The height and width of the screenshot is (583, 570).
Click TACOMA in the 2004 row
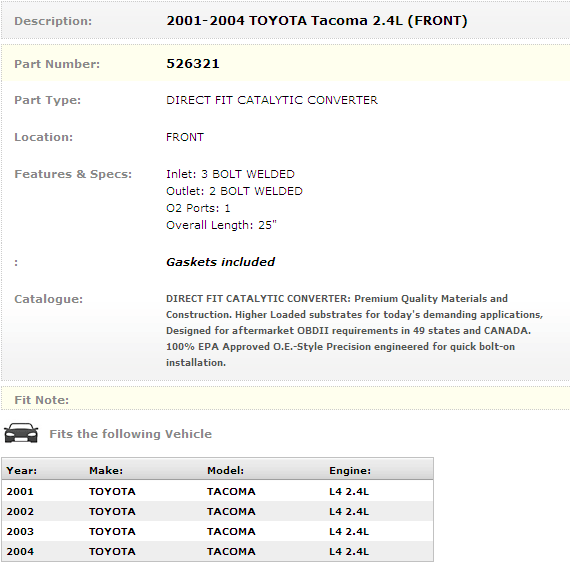click(x=231, y=552)
